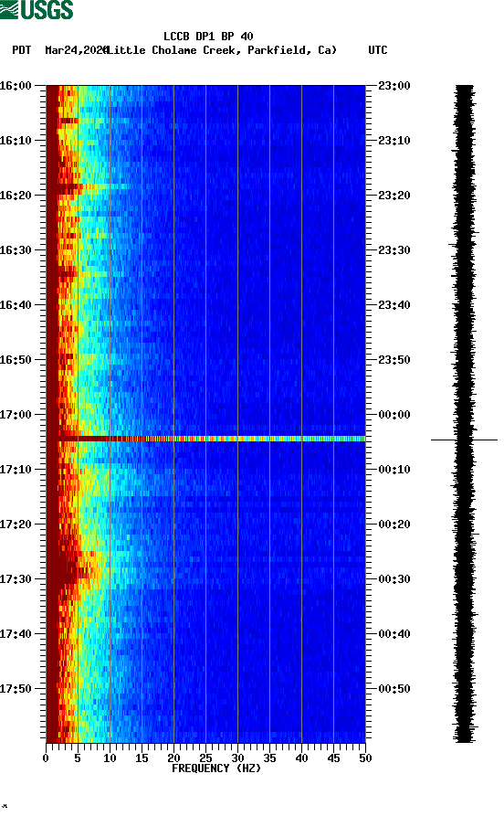Click the date label 'Mar24,2020'
The height and width of the screenshot is (816, 504).
[76, 50]
